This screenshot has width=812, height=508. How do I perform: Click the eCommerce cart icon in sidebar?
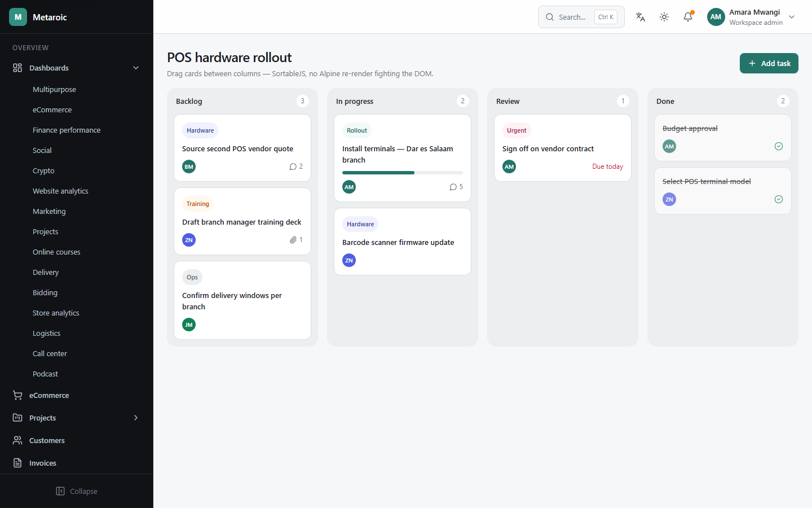(17, 395)
